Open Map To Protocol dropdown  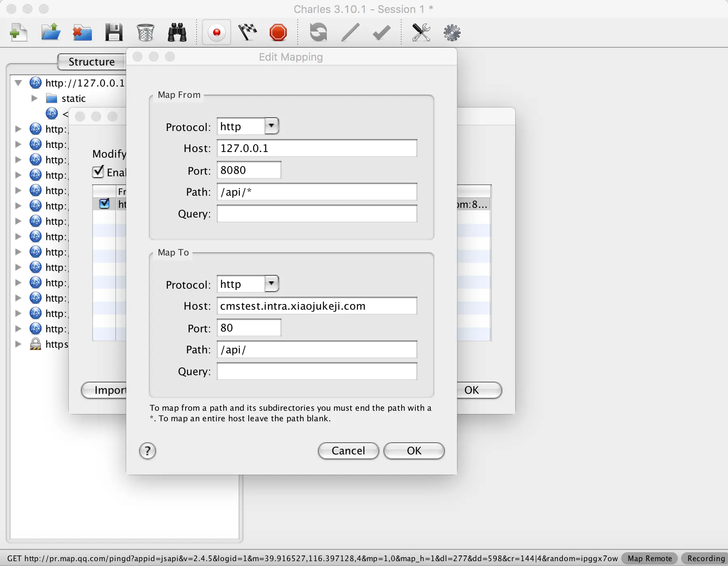pos(272,284)
